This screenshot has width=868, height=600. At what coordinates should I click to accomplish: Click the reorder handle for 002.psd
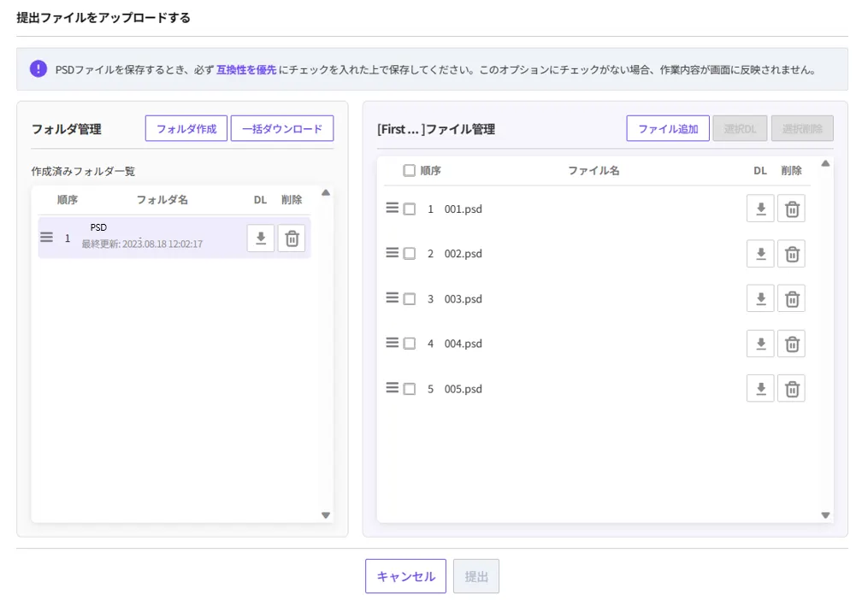(x=392, y=253)
